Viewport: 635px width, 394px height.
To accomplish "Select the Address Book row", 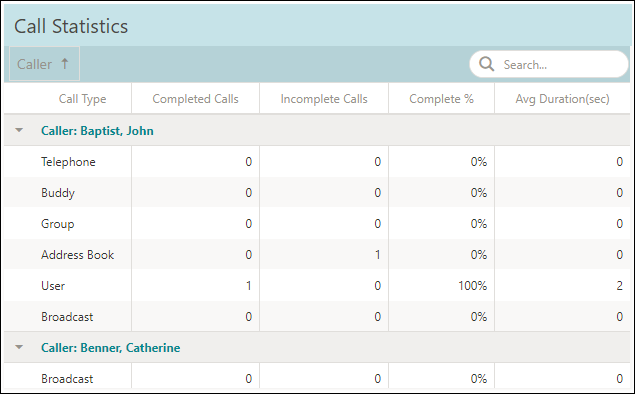I will tap(317, 254).
